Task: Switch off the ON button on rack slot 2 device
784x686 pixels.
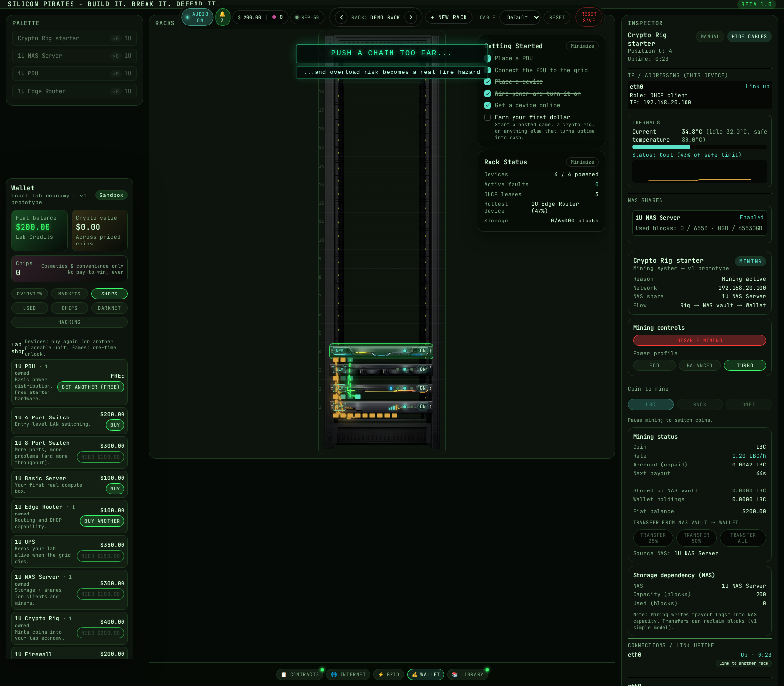Action: point(423,388)
